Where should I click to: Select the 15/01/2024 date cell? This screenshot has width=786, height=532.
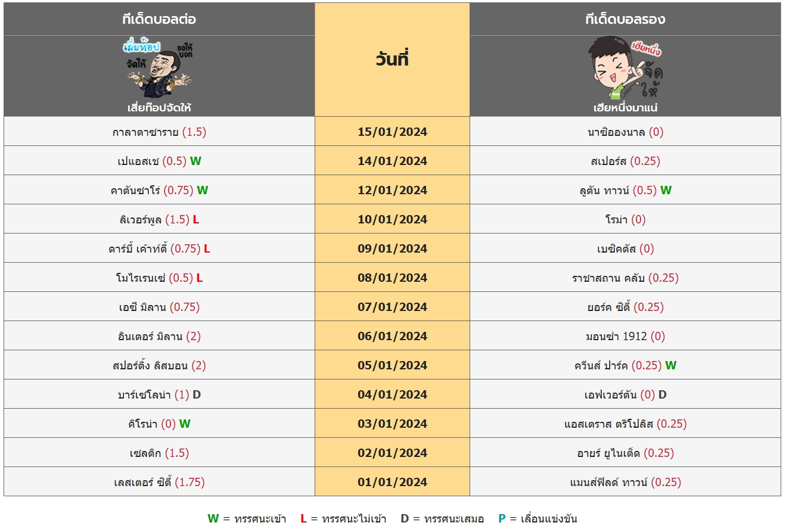[x=392, y=132]
